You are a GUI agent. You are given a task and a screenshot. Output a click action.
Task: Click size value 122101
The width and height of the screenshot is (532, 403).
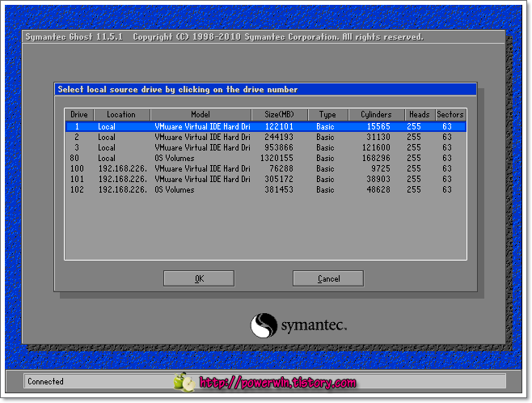(279, 126)
